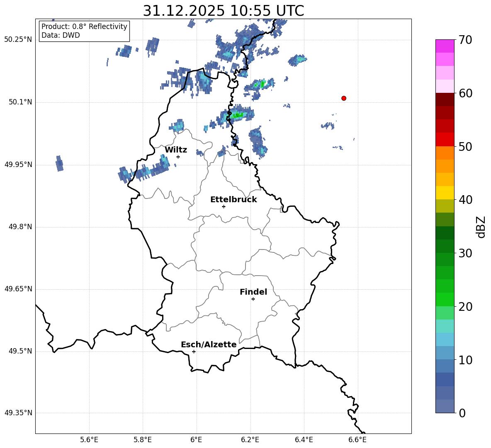
Task: Click the Ettelbruck city label
Action: click(x=233, y=200)
